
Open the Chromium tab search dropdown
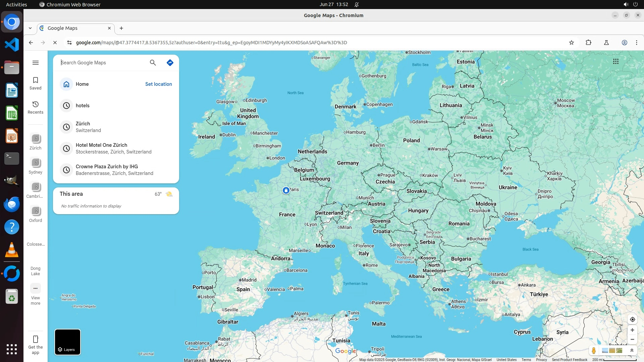pos(30,28)
